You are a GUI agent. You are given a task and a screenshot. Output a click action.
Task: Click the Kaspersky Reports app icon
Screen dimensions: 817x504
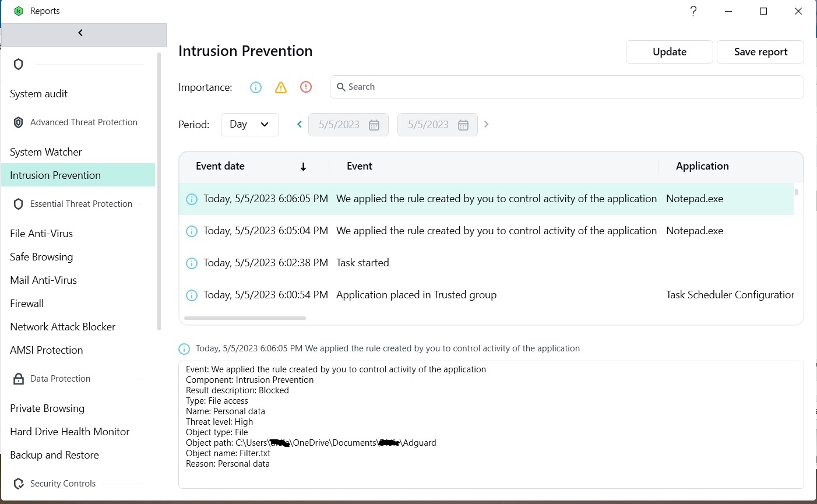point(19,11)
